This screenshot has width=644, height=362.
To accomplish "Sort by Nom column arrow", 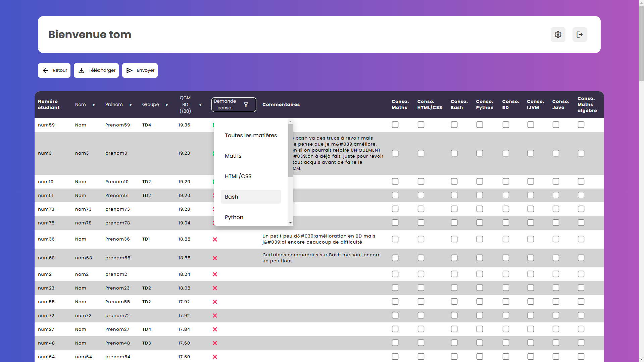I will (94, 105).
